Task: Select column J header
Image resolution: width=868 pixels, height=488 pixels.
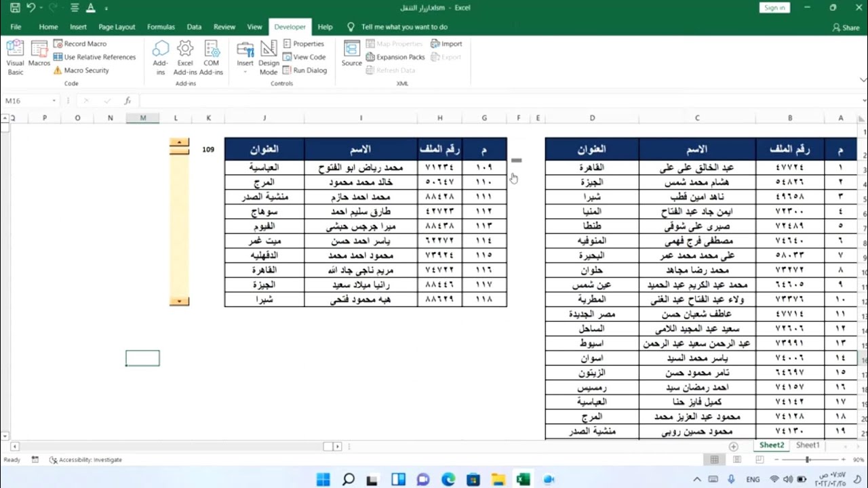Action: click(264, 118)
